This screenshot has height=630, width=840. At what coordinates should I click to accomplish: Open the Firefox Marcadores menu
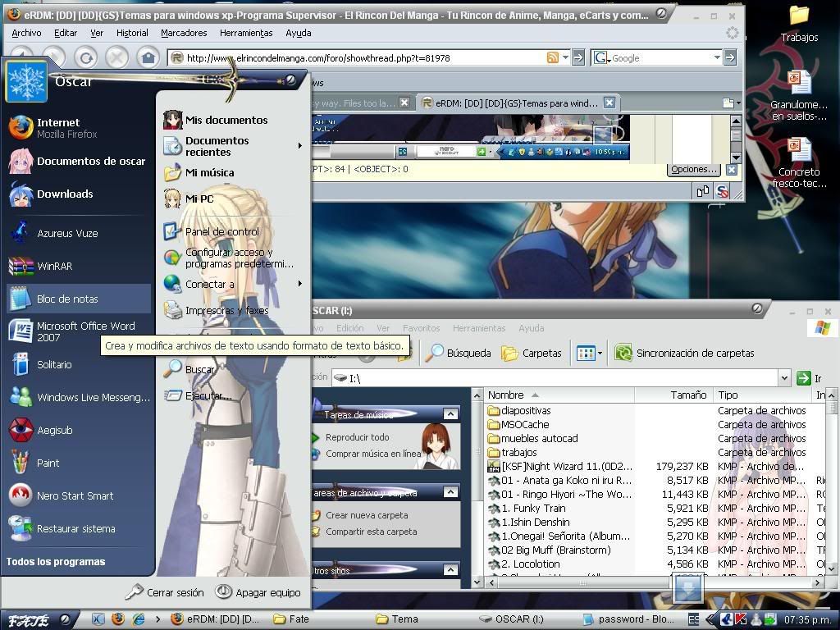point(184,33)
